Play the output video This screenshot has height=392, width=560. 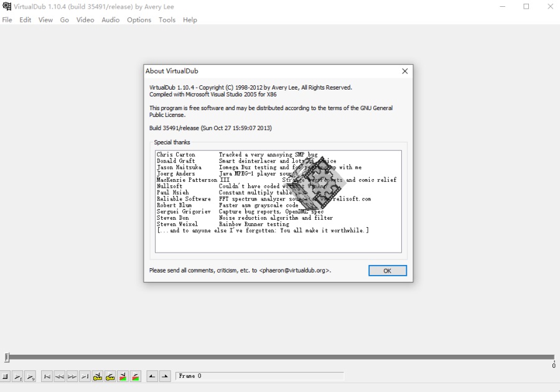30,376
